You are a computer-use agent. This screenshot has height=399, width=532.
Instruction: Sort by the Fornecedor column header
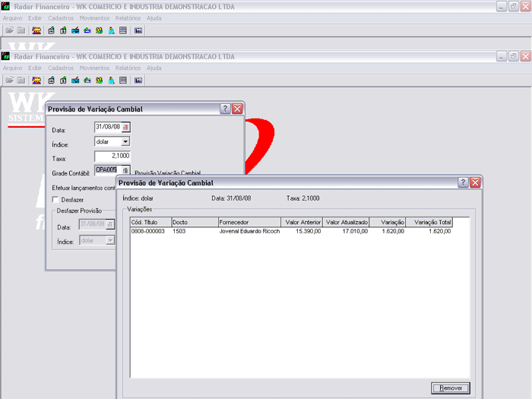(249, 222)
